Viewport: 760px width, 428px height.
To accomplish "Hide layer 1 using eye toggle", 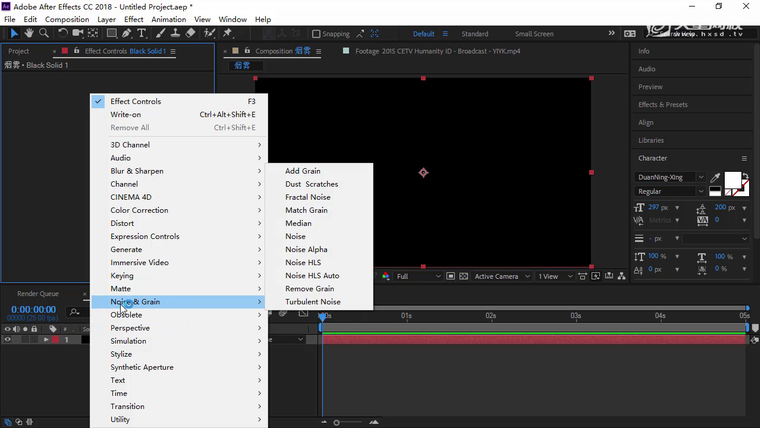I will click(8, 340).
